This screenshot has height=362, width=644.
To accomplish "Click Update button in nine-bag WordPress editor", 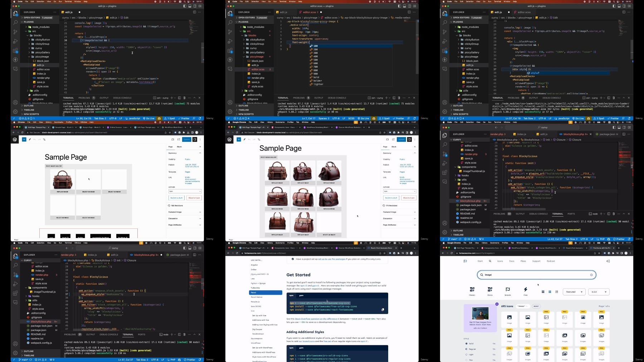I will pyautogui.click(x=401, y=139).
